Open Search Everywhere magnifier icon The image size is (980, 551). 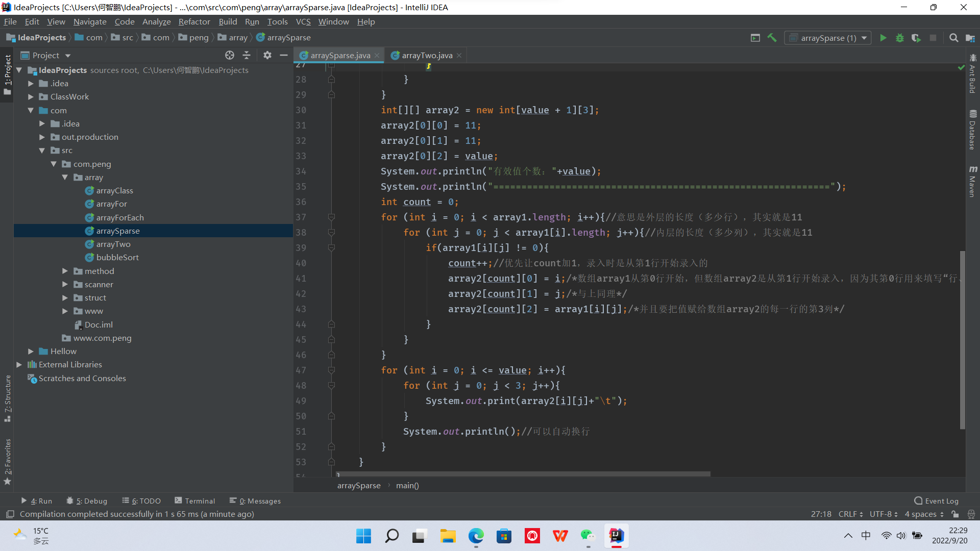(953, 38)
